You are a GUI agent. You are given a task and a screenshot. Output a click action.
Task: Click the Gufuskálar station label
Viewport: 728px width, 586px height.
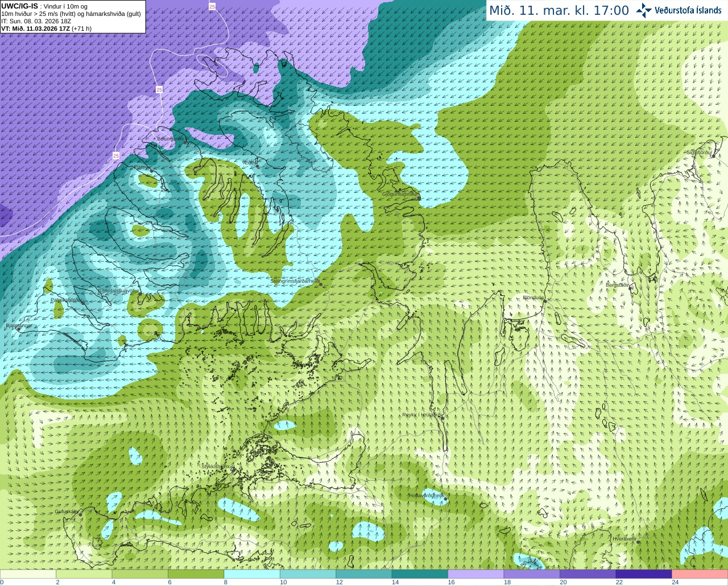67,511
